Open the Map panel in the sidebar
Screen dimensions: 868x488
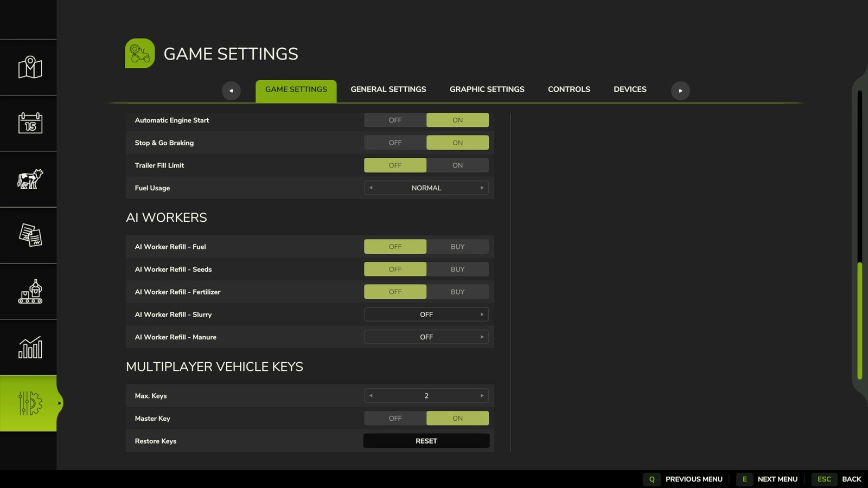click(29, 67)
